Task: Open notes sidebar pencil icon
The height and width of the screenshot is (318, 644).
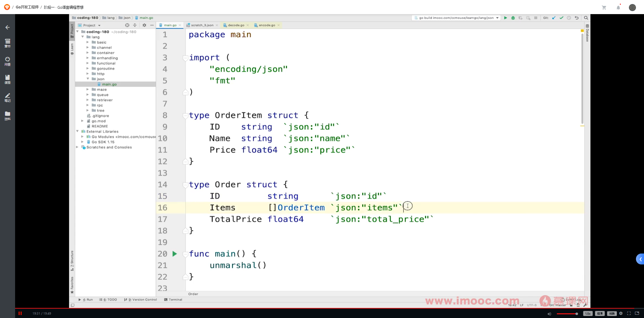Action: click(x=7, y=98)
